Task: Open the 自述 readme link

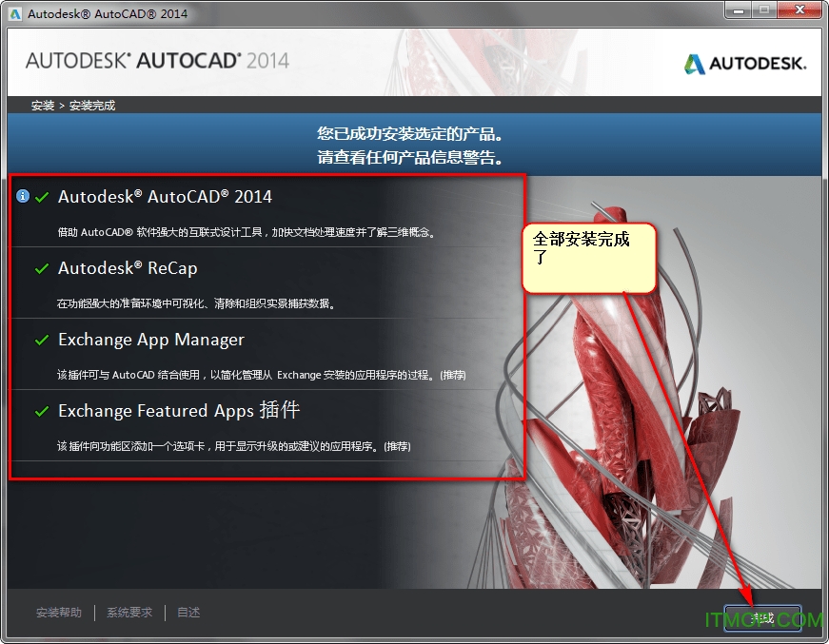Action: point(188,613)
